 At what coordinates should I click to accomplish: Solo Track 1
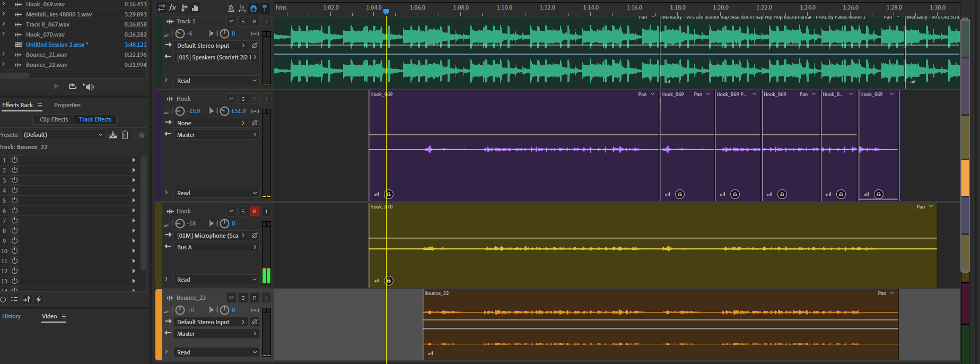pos(243,21)
